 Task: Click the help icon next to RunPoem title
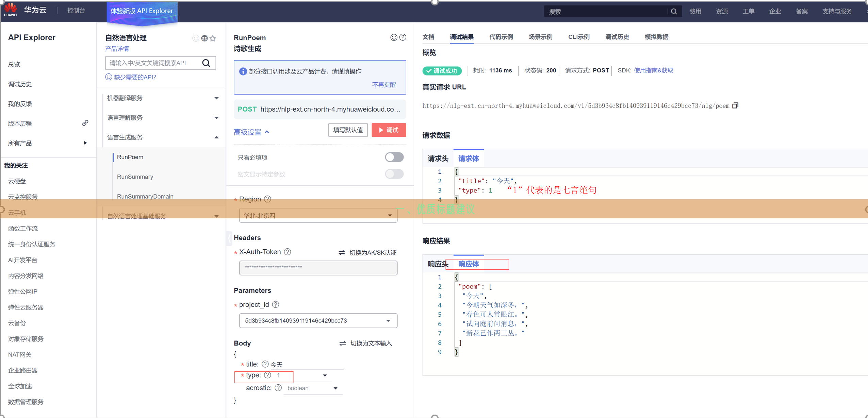[x=403, y=37]
